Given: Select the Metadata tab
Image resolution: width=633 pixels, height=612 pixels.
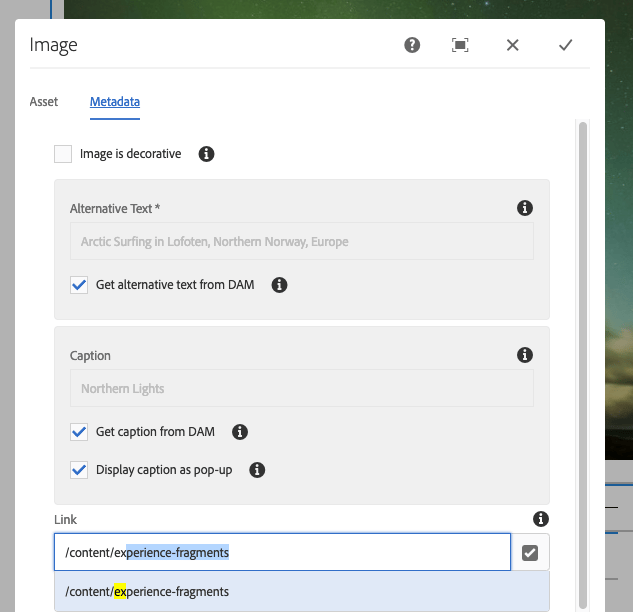Looking at the screenshot, I should (115, 102).
